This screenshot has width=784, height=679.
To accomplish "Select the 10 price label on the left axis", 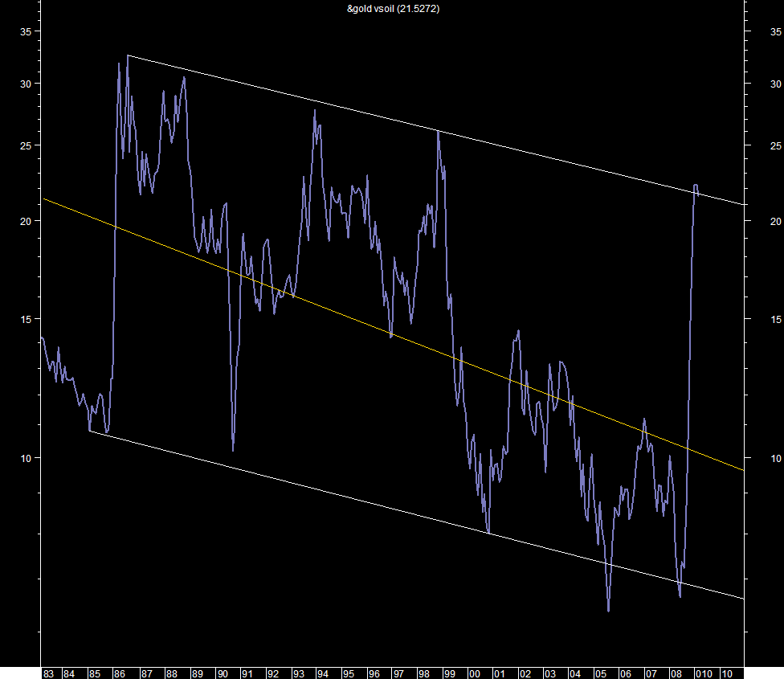I will coord(26,459).
